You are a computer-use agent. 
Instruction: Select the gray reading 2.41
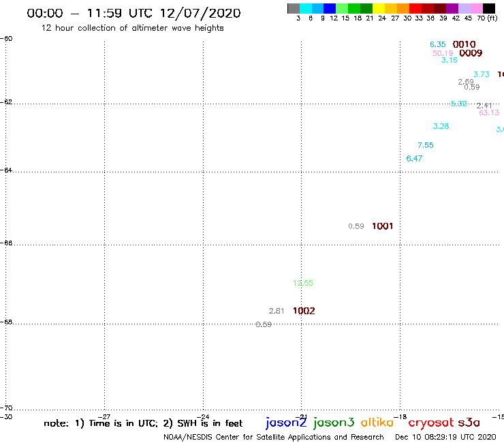tap(484, 106)
